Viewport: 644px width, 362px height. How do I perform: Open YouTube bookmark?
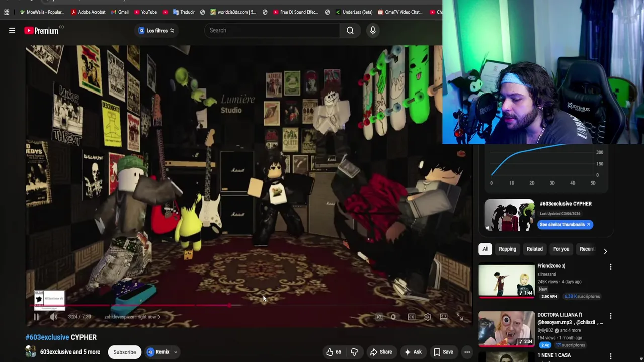(x=145, y=12)
